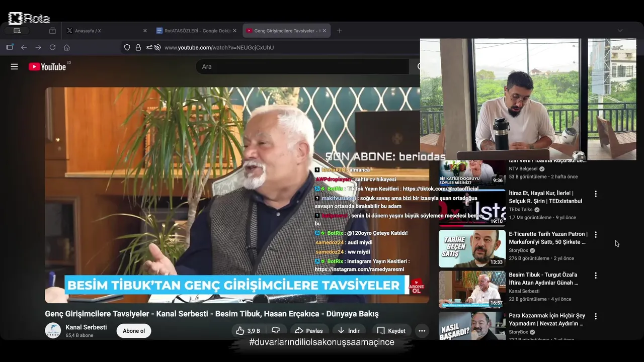Open 'E-Ticarette Tarih Yazan Patron' title
The image size is (644, 362).
coord(548,238)
